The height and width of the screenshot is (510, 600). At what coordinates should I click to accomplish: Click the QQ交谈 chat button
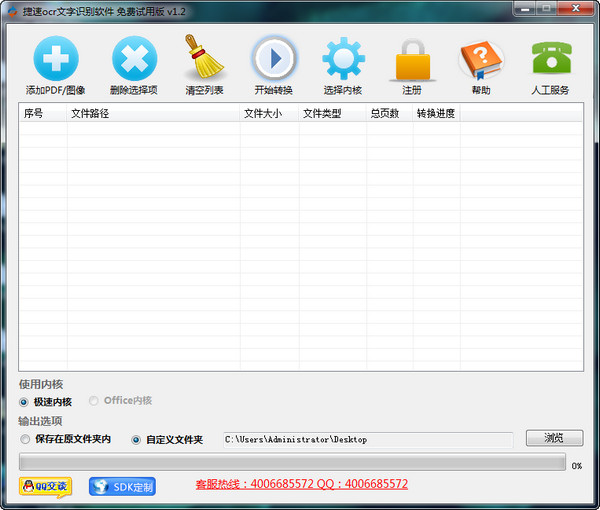pos(45,487)
